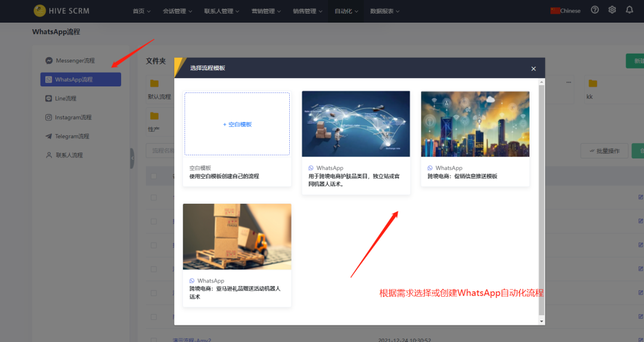Screen dimensions: 644x342
Task: Click the Chinese language selector
Action: click(565, 11)
